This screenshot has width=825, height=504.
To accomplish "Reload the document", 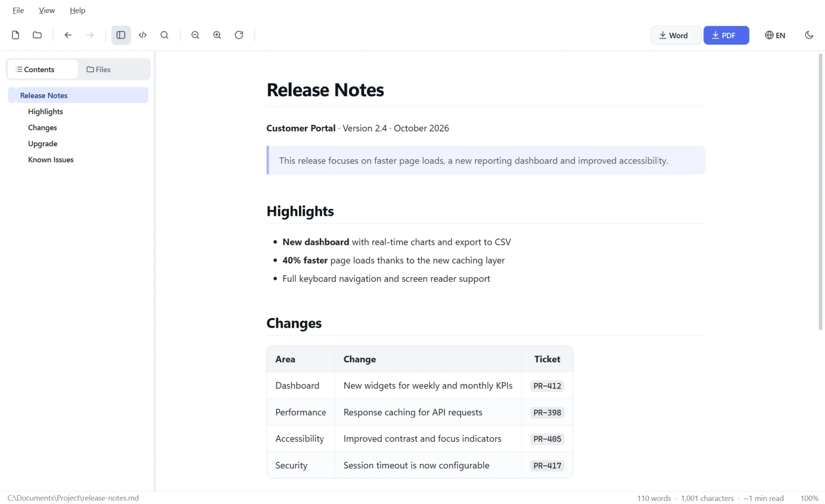I will coord(239,35).
